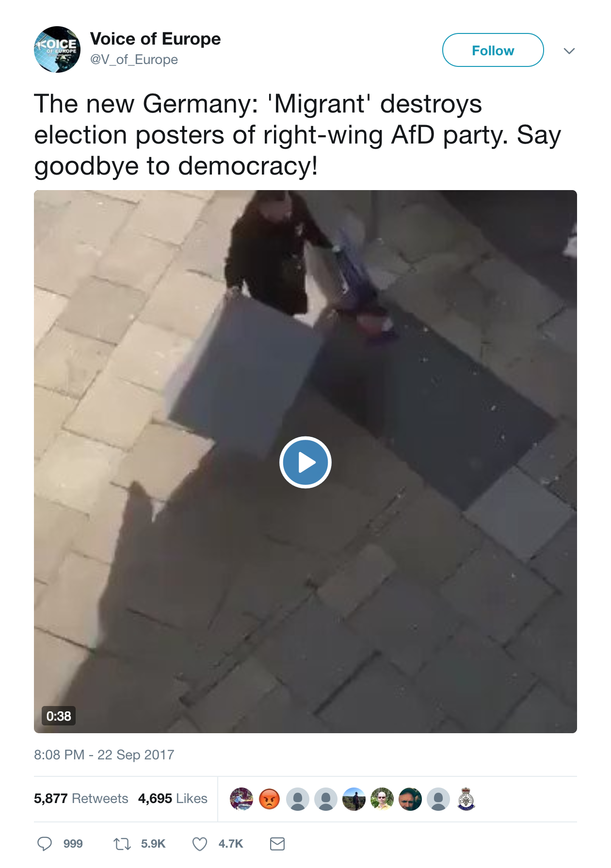Image resolution: width=611 pixels, height=868 pixels.
Task: Follow the Voice of Europe account
Action: pyautogui.click(x=493, y=50)
